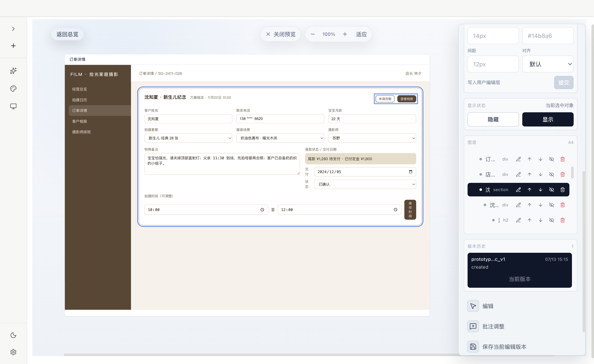Screen dimensions: 594x364
Task: Open the 对齐 默认 dropdown
Action: pos(548,64)
